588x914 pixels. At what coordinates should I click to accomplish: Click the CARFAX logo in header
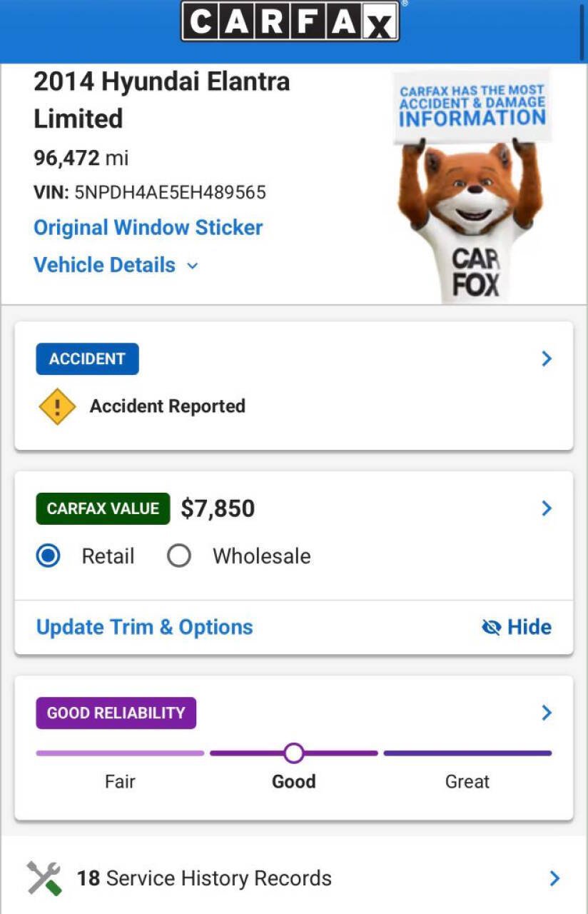point(290,21)
